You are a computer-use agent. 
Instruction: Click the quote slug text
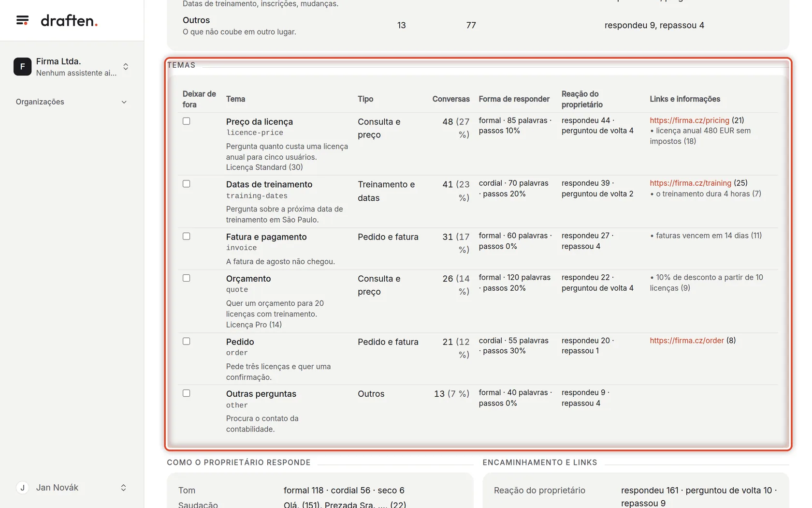coord(237,290)
